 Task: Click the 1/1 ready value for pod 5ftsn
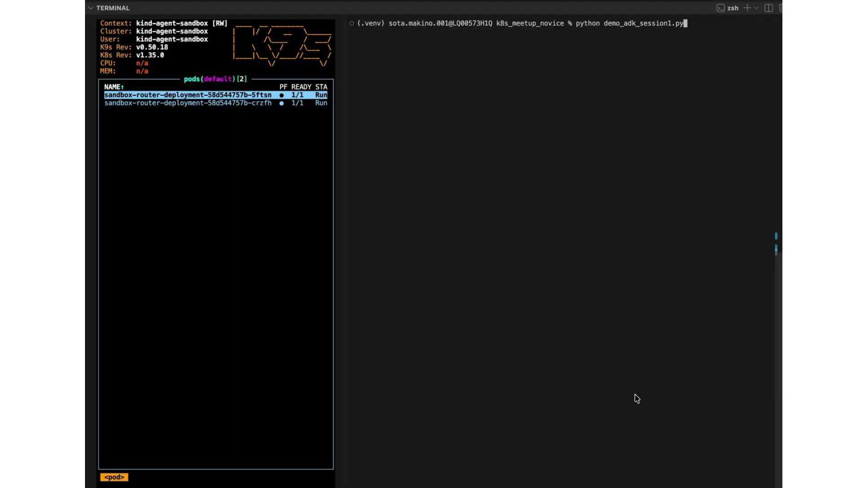tap(297, 95)
